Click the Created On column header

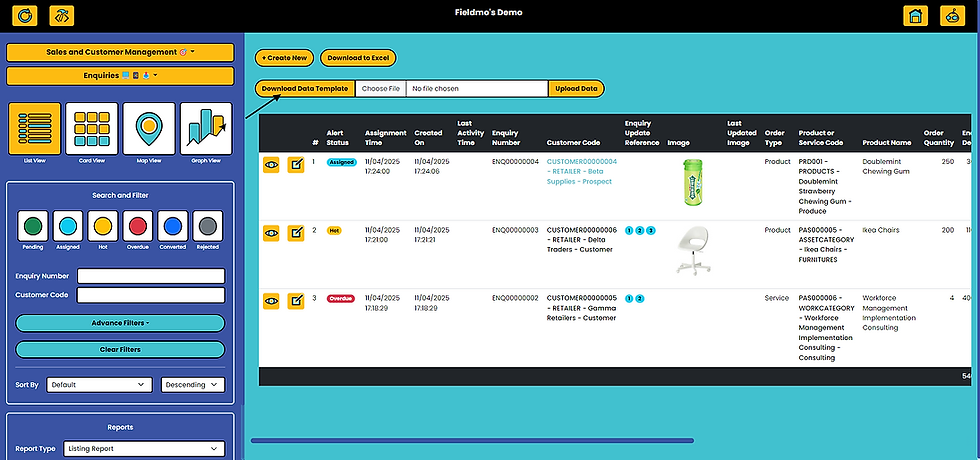coord(428,138)
